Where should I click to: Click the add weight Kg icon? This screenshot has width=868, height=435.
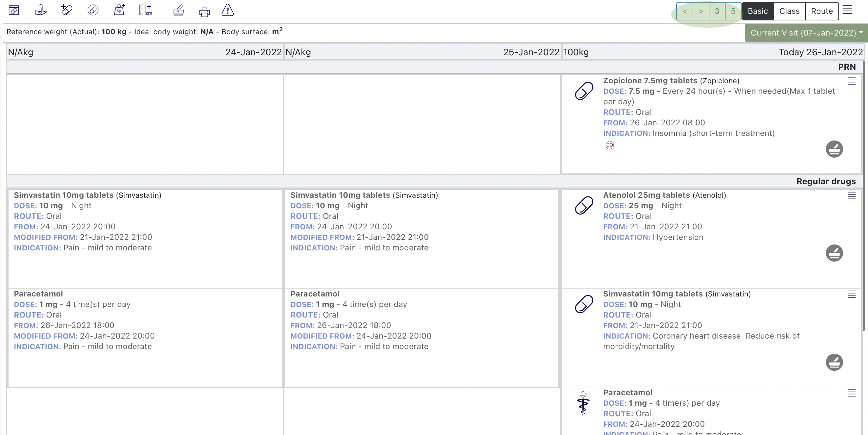tap(119, 10)
